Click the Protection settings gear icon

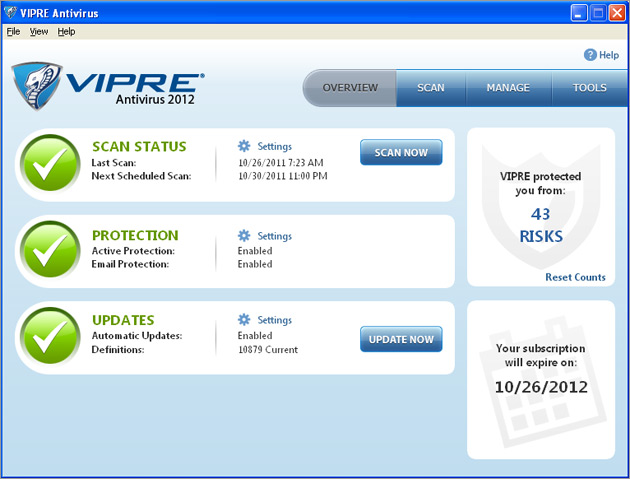(x=244, y=235)
